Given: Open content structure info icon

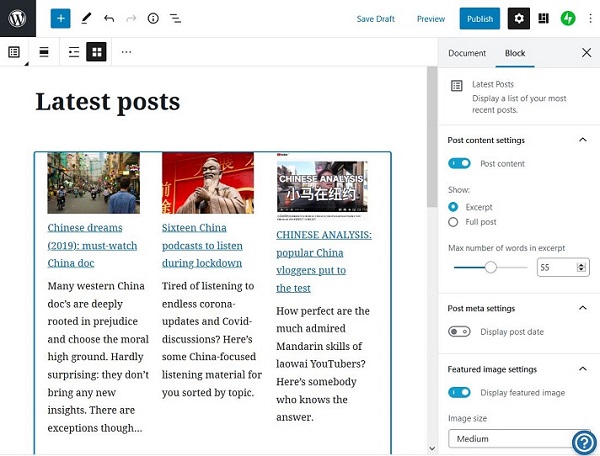Looking at the screenshot, I should [153, 18].
